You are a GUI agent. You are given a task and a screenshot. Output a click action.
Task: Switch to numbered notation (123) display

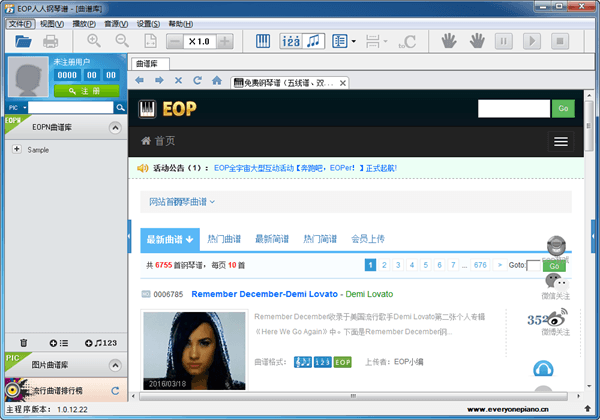pyautogui.click(x=290, y=41)
